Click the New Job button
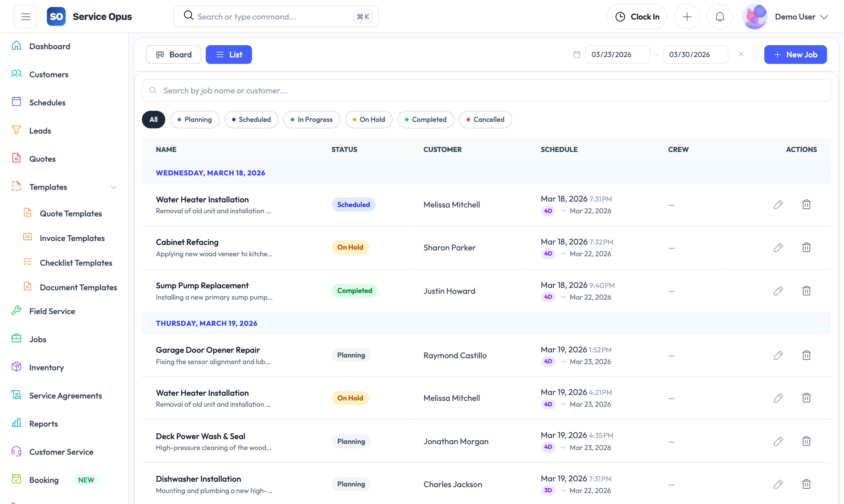Viewport: 844px width, 504px height. tap(795, 54)
